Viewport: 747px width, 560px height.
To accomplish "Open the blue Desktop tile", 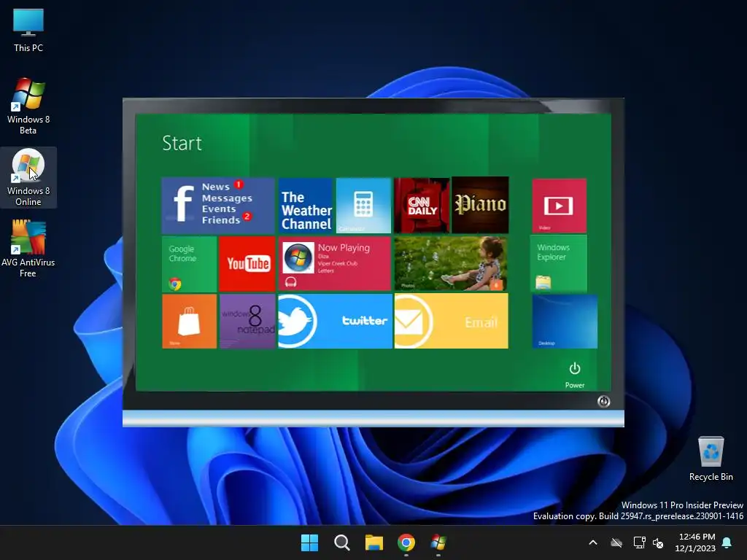I will [x=565, y=322].
